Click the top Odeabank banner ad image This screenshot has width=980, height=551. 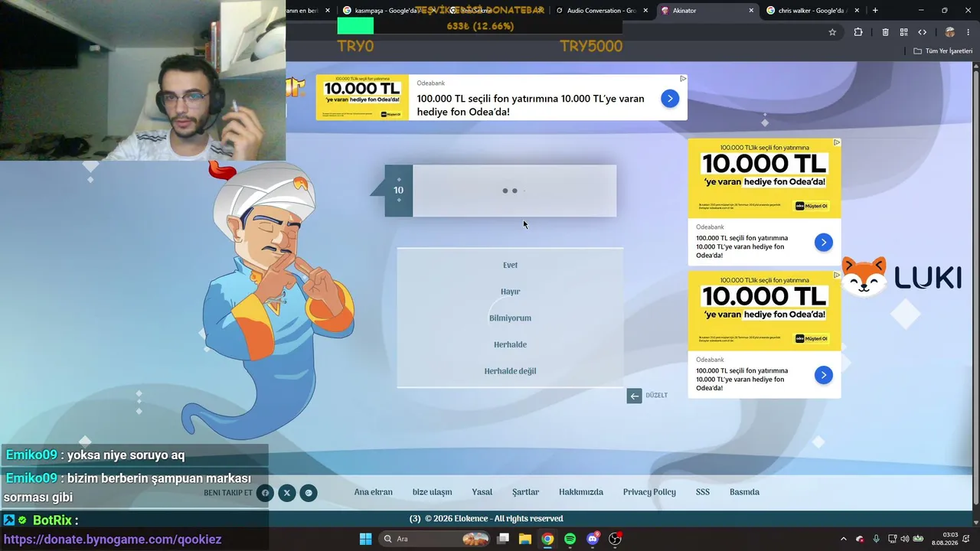tap(362, 97)
